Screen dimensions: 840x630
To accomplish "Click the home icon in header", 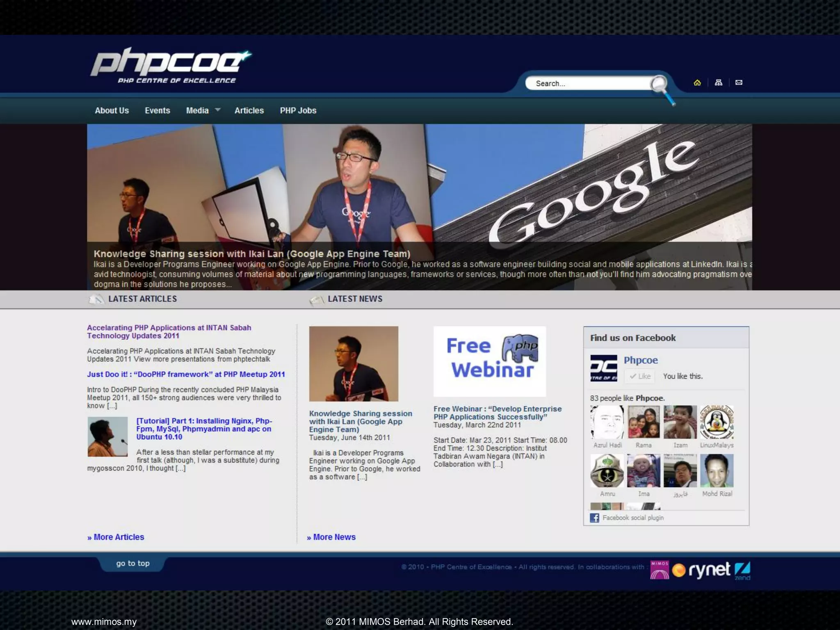I will click(x=697, y=83).
